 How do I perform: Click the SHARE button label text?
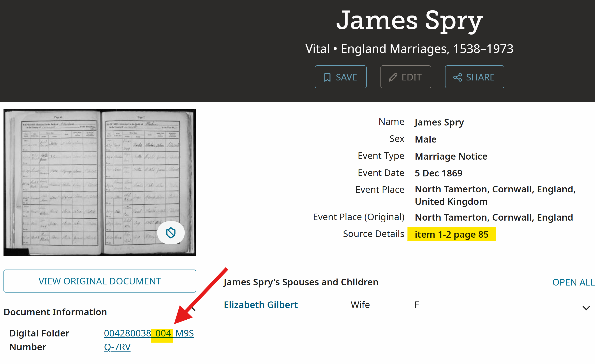coord(480,77)
